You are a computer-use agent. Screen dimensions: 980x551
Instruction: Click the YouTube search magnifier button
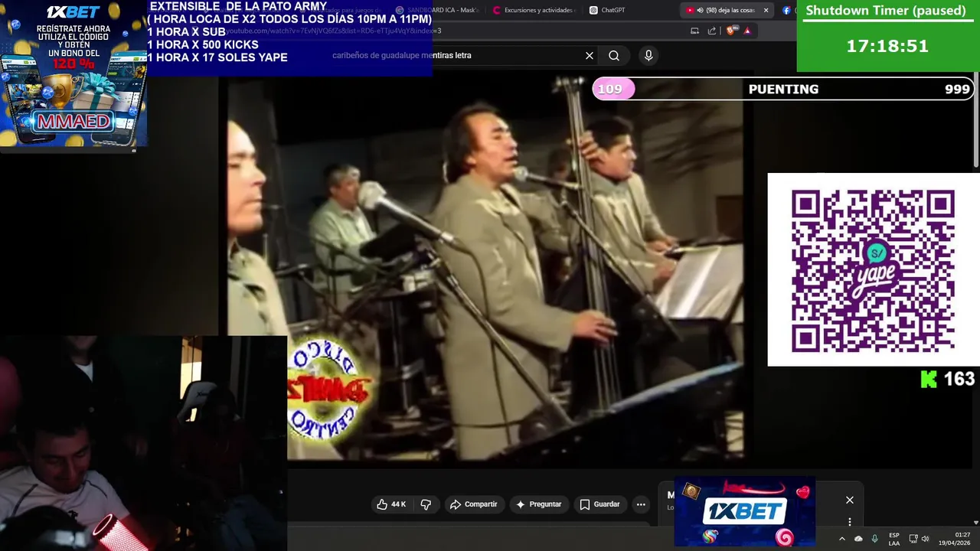click(x=614, y=55)
